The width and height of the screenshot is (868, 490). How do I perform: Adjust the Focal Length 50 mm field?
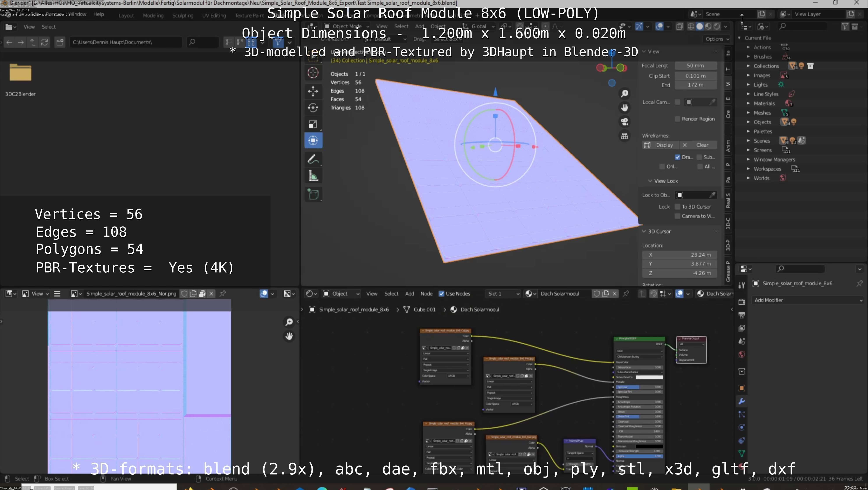tap(695, 66)
